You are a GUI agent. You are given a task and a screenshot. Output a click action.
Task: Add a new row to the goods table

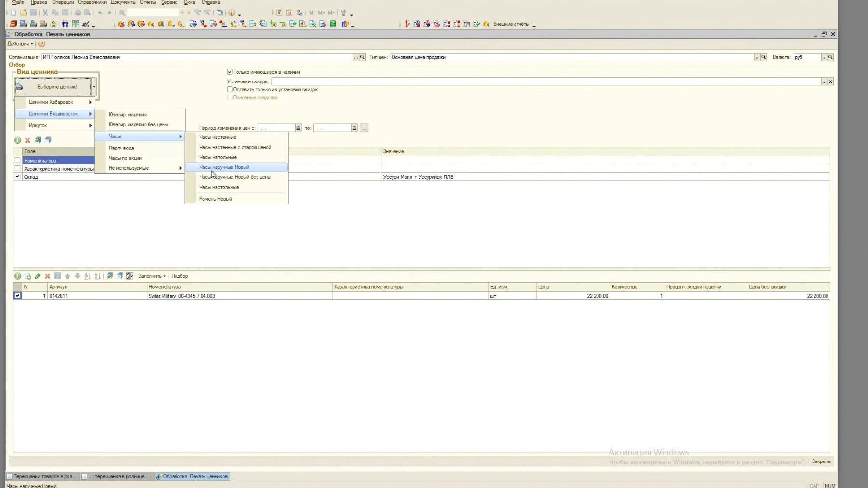point(18,276)
